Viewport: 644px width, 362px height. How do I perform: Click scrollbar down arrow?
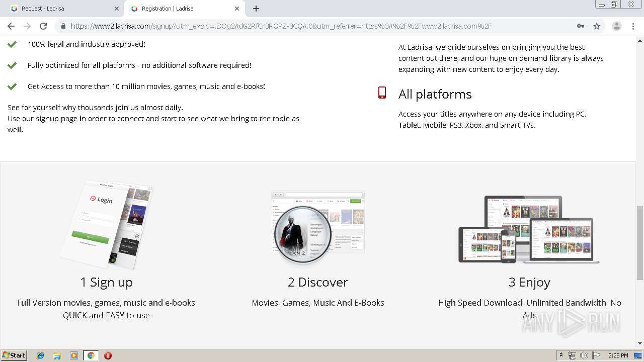(x=640, y=344)
